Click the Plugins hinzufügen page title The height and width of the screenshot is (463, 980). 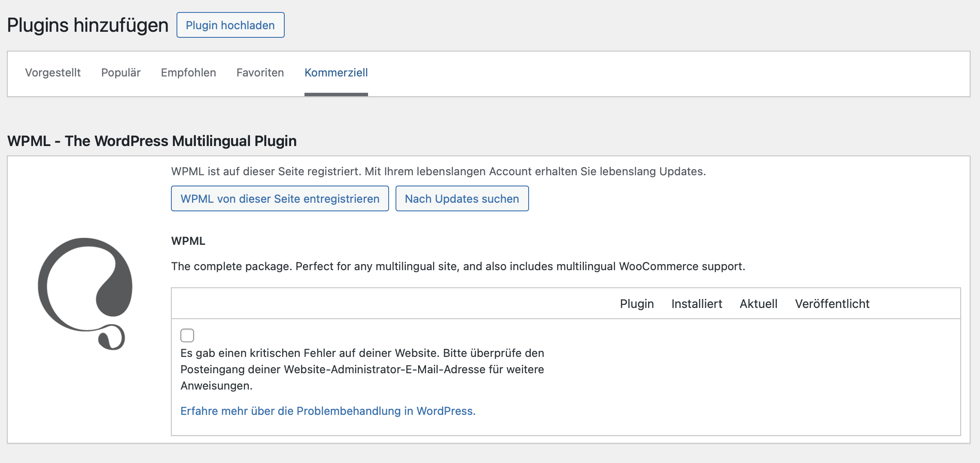tap(88, 25)
